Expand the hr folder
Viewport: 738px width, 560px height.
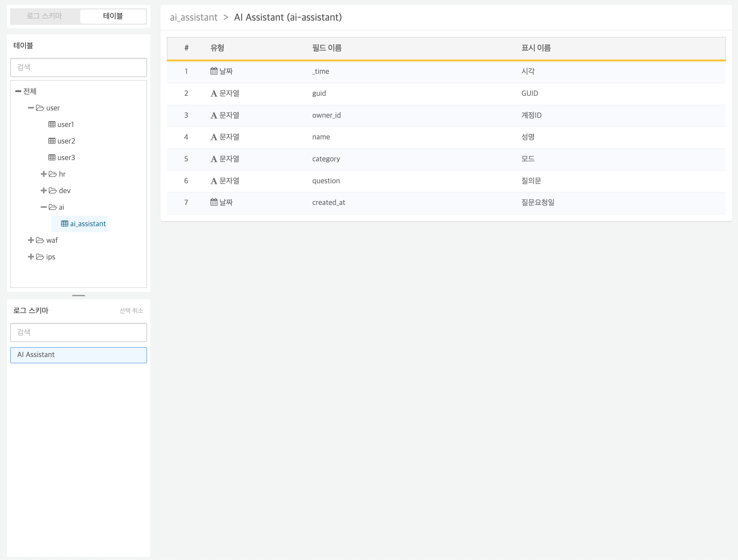tap(44, 174)
